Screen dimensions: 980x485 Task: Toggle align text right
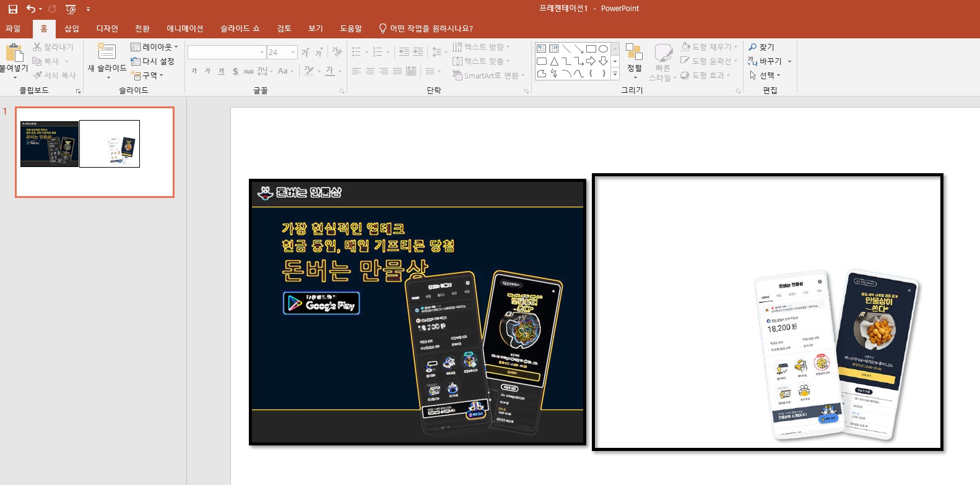tap(383, 71)
